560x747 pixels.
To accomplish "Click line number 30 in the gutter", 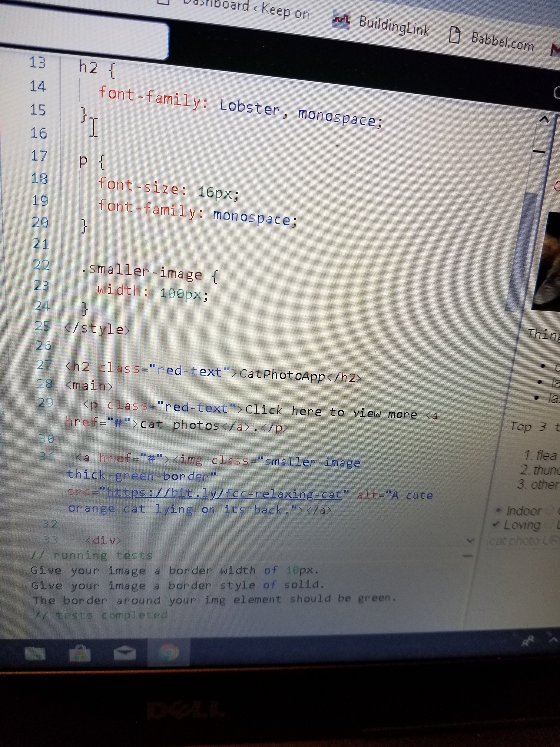I will [x=47, y=439].
